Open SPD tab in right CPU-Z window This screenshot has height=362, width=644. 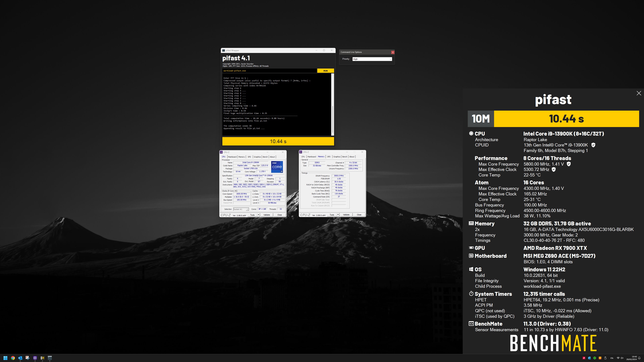[329, 157]
